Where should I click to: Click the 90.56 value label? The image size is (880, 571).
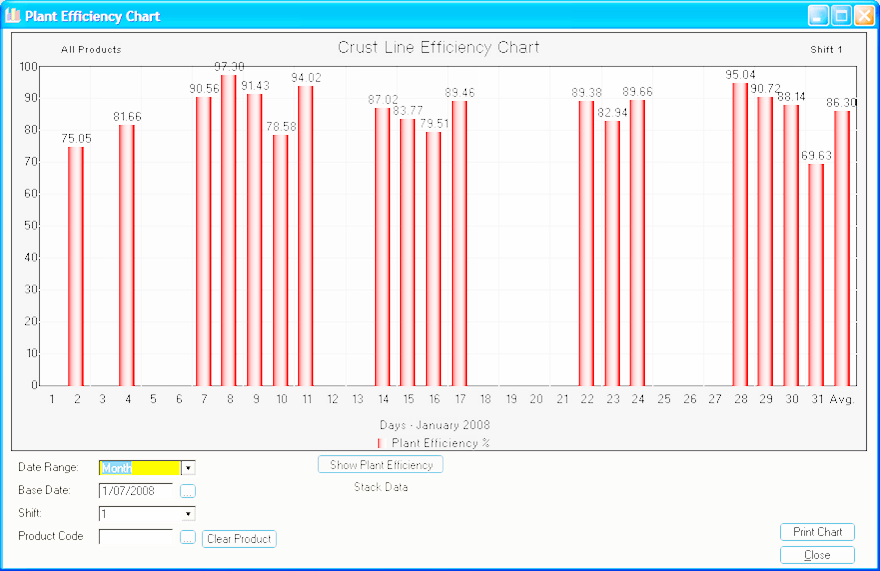(204, 89)
